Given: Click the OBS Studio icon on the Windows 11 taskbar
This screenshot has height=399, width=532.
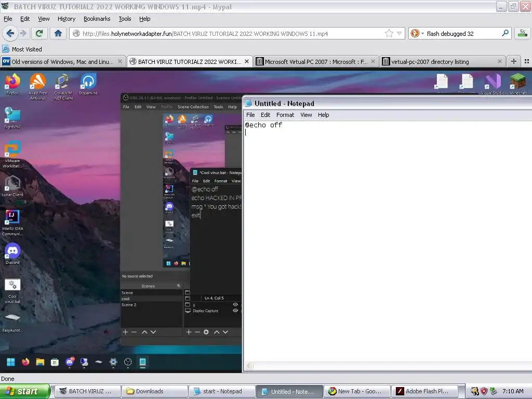Looking at the screenshot, I should pos(128,362).
